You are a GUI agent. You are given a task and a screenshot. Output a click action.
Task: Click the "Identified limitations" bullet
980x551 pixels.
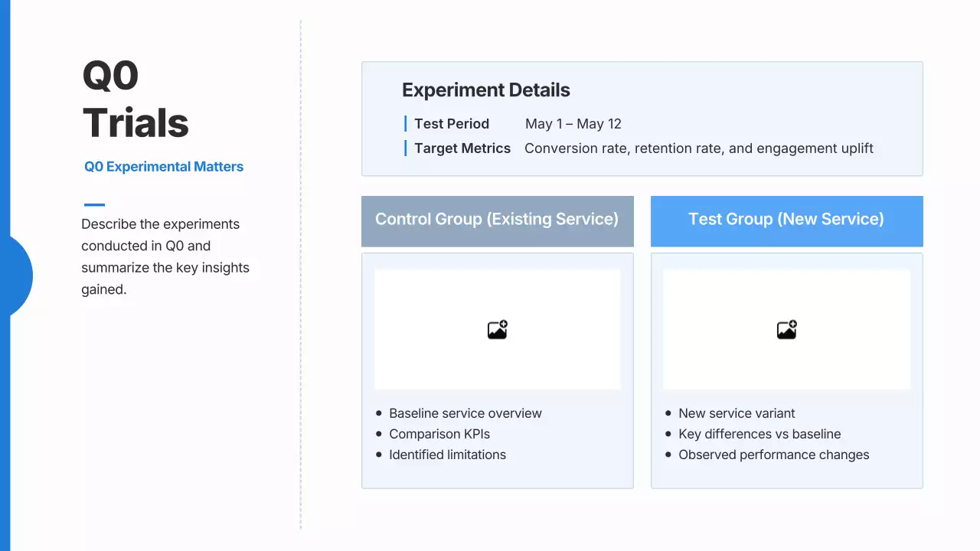coord(447,455)
